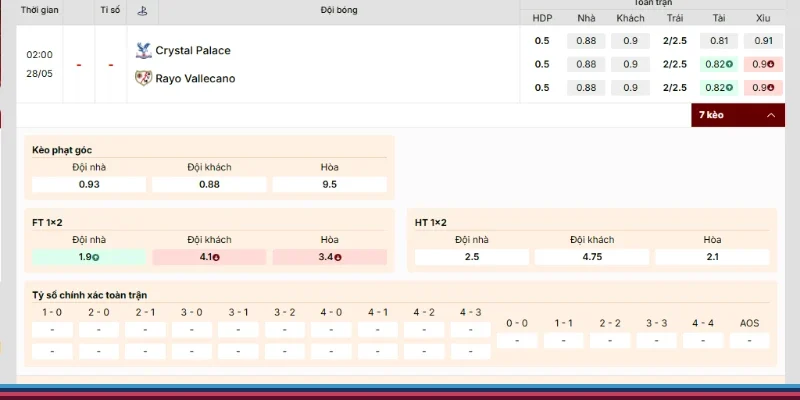Click the Kèo phạt góc section title
The height and width of the screenshot is (400, 800).
point(62,150)
